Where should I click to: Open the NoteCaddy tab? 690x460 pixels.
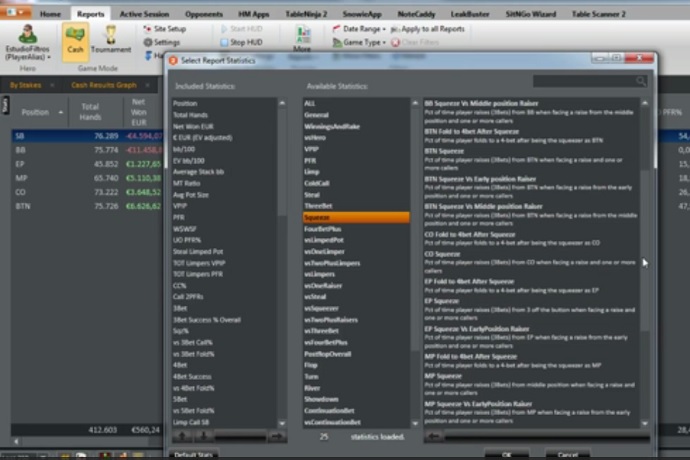point(416,14)
